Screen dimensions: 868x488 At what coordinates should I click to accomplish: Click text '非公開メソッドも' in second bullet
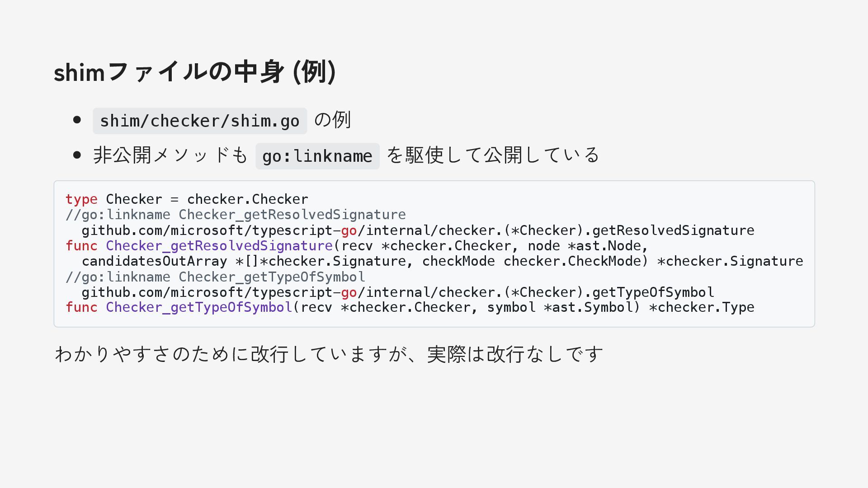click(x=170, y=155)
